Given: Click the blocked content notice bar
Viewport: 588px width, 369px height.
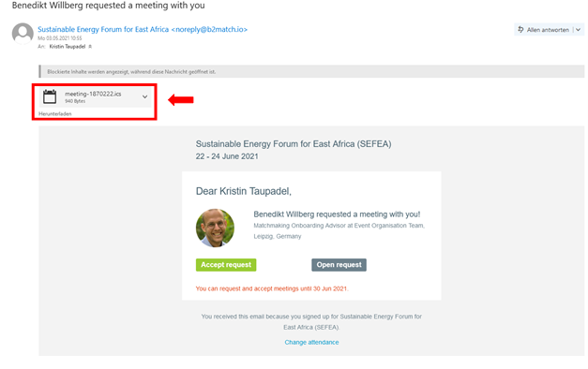Looking at the screenshot, I should (311, 71).
